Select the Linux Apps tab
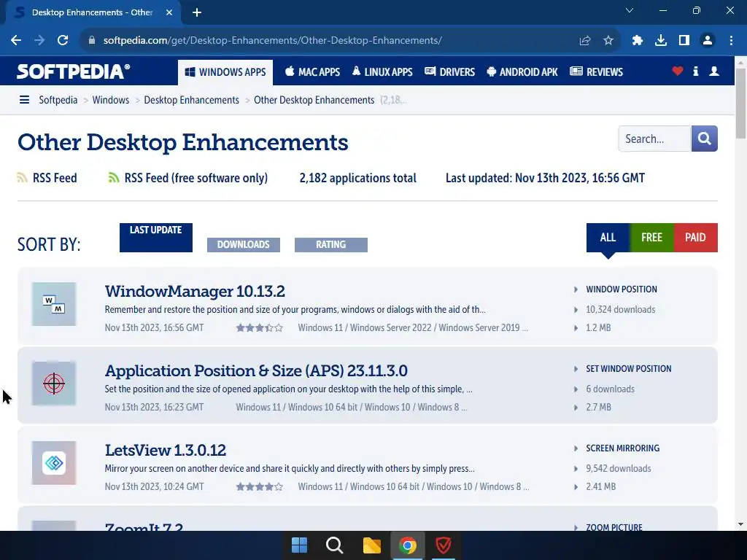Image resolution: width=747 pixels, height=560 pixels. point(382,72)
